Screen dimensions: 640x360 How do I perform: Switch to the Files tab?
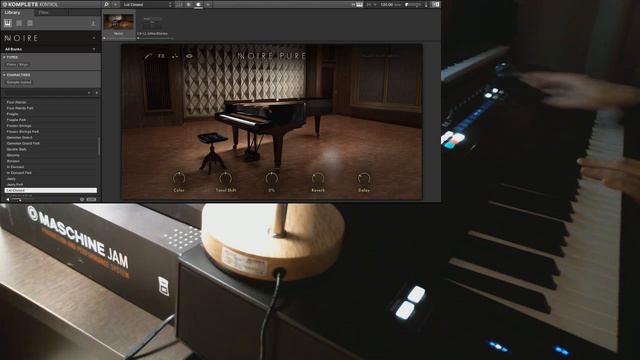(43, 13)
